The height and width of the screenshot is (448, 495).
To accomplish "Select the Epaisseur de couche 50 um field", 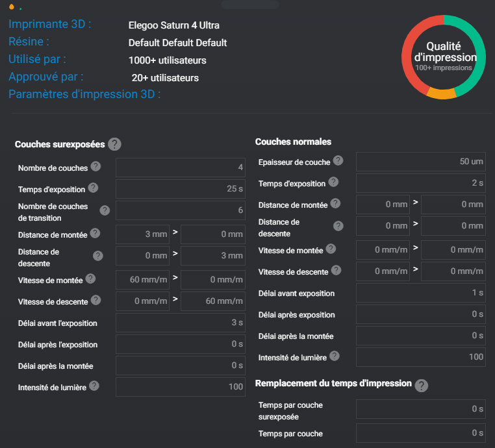I will [420, 162].
